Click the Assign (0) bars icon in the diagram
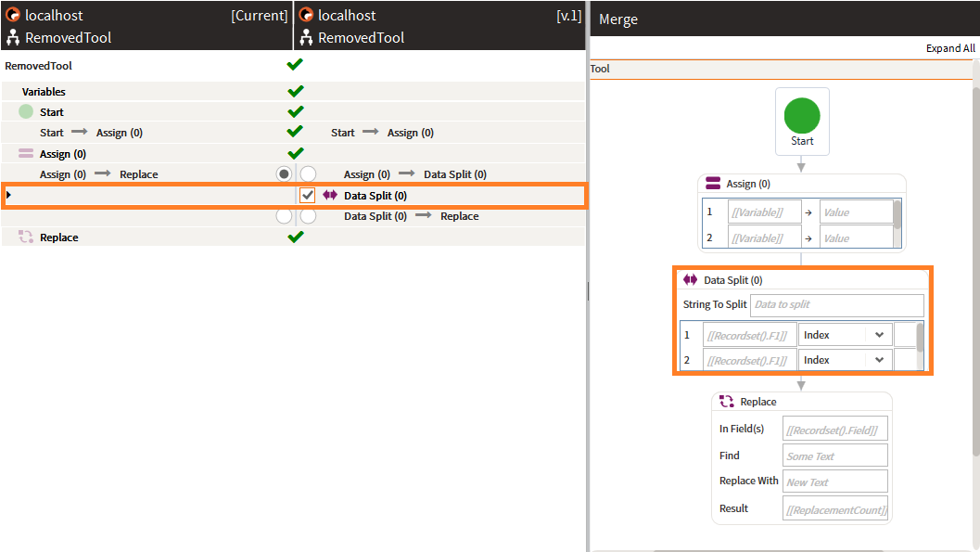 coord(712,183)
